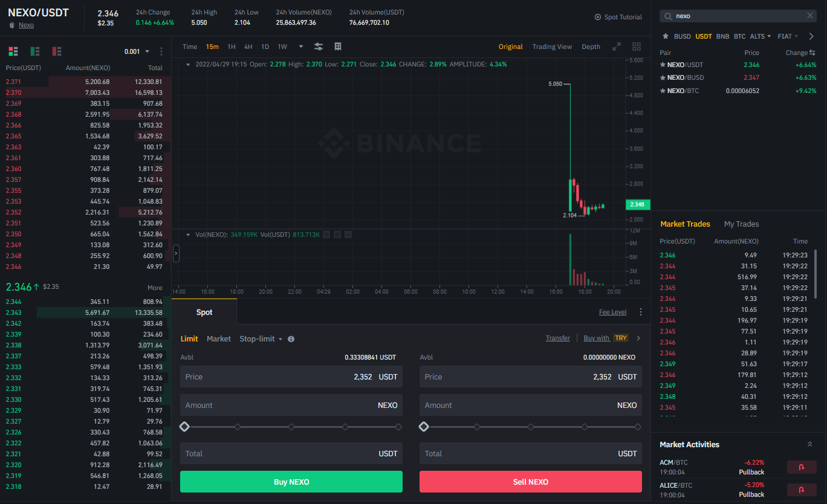Viewport: 827px width, 504px height.
Task: Open Vol indicator settings icon
Action: pyautogui.click(x=337, y=234)
